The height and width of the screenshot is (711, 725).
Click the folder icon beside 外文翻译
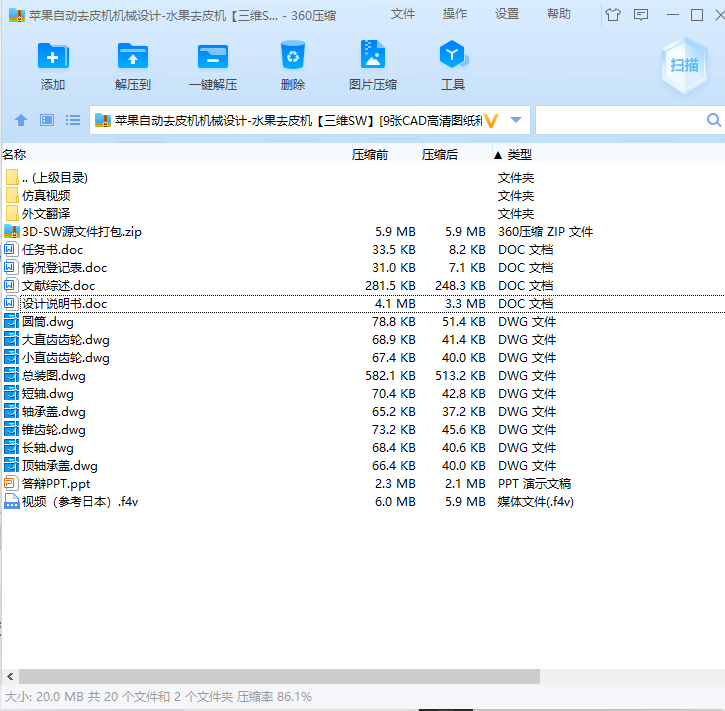coord(12,214)
